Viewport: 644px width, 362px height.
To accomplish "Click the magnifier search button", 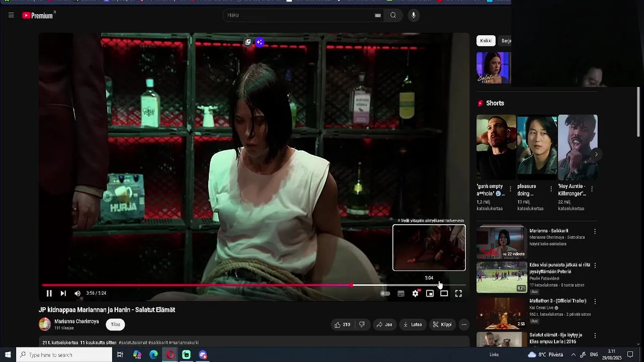I will tap(393, 15).
